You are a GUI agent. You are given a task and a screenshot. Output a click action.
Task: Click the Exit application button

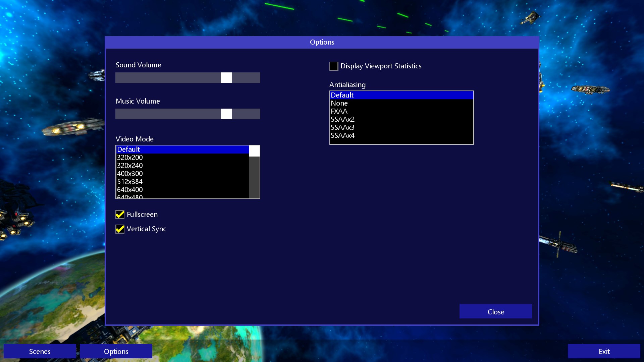pyautogui.click(x=604, y=351)
